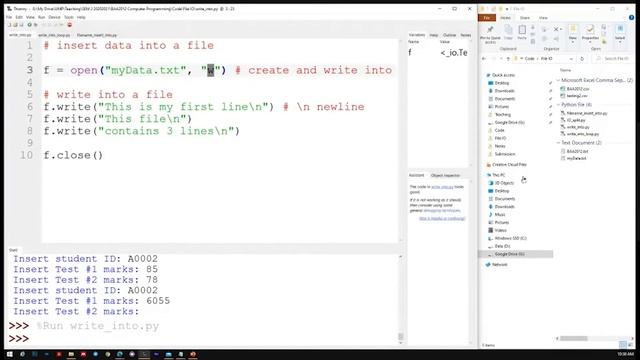Select testing2.csv file in Explorer

pos(574,96)
